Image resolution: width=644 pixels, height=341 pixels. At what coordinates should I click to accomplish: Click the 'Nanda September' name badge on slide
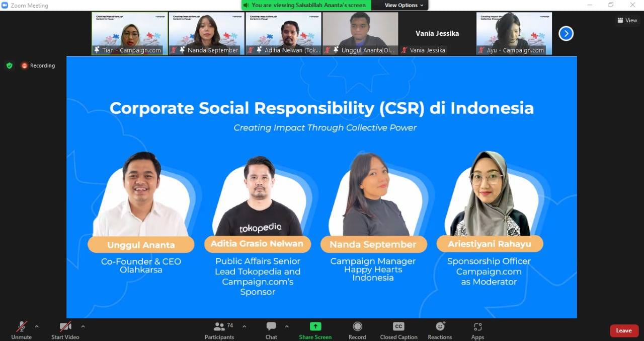click(373, 244)
